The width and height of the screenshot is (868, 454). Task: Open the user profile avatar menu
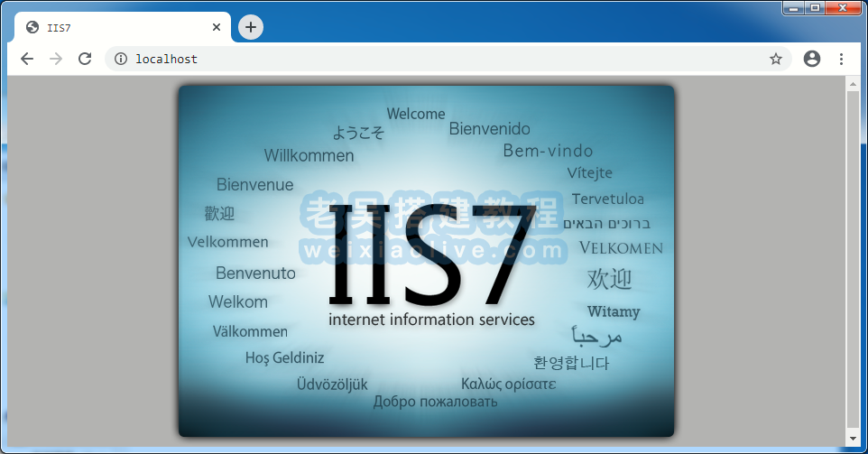click(811, 59)
